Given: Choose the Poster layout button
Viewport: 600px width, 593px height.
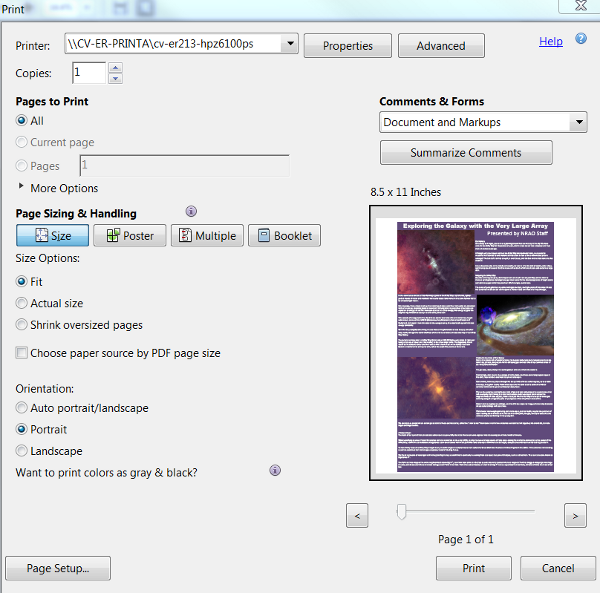Looking at the screenshot, I should [130, 236].
